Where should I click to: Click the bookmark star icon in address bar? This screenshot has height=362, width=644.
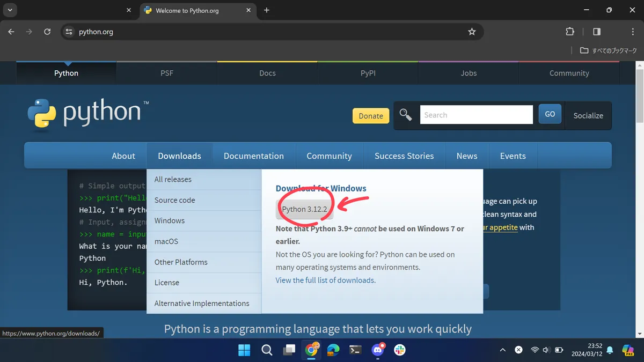(472, 32)
